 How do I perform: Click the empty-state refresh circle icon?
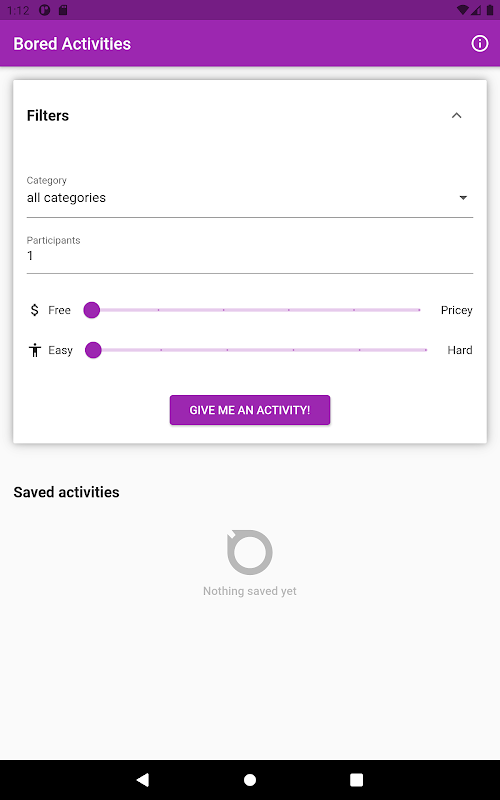(x=249, y=552)
